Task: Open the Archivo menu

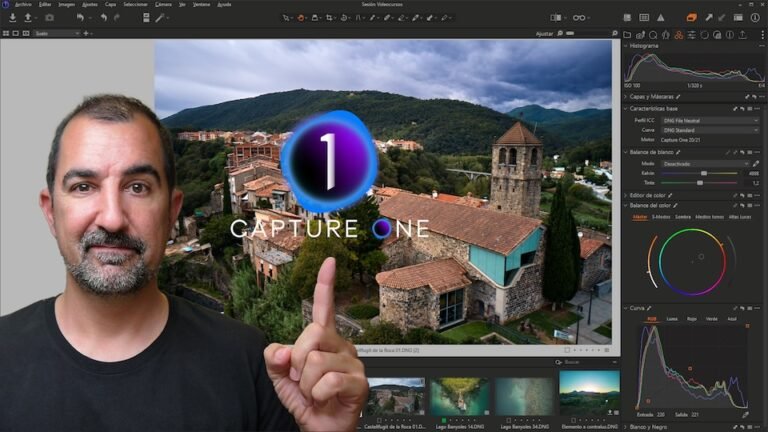Action: [23, 4]
